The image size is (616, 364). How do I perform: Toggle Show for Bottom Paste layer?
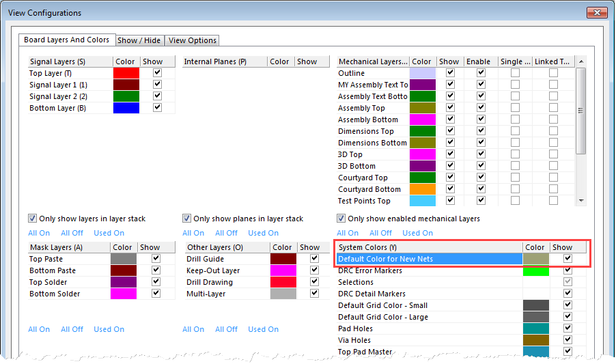tap(156, 270)
